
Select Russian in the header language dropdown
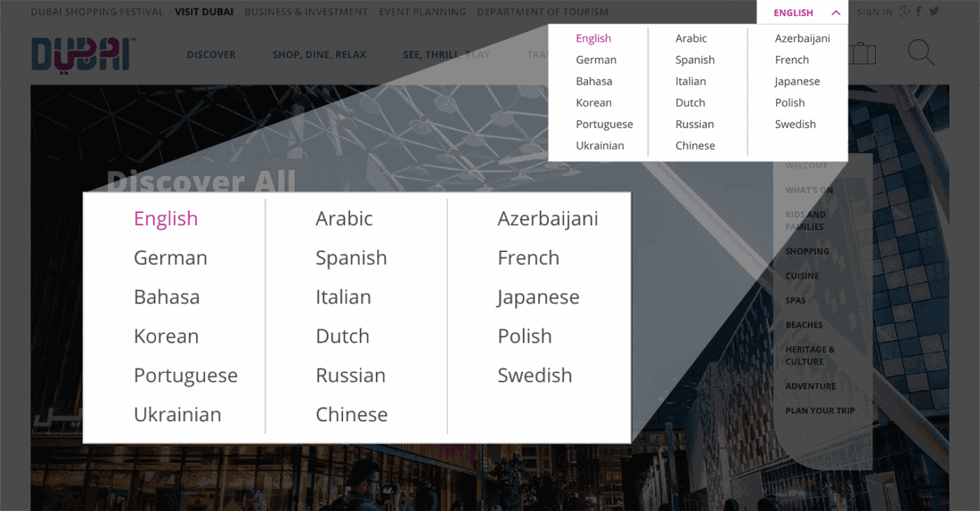694,124
